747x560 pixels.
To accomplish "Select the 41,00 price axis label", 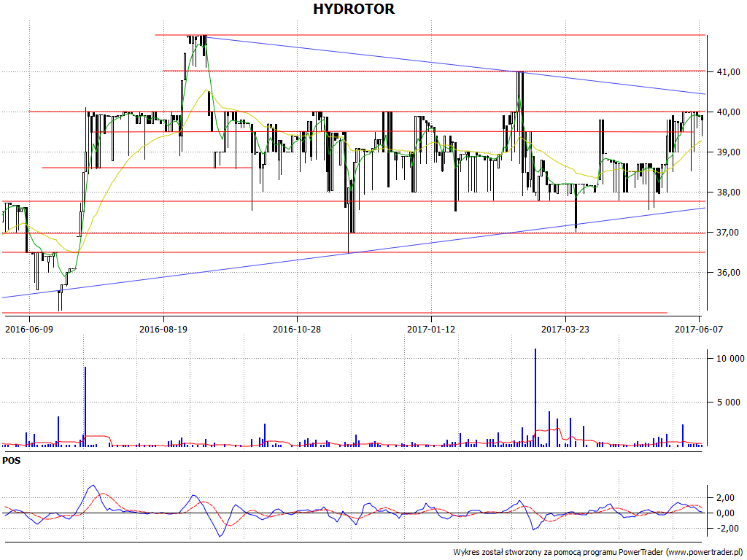I will 728,72.
